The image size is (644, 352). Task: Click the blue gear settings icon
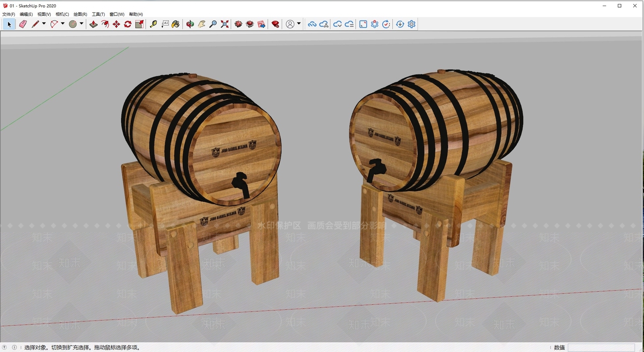coord(411,24)
